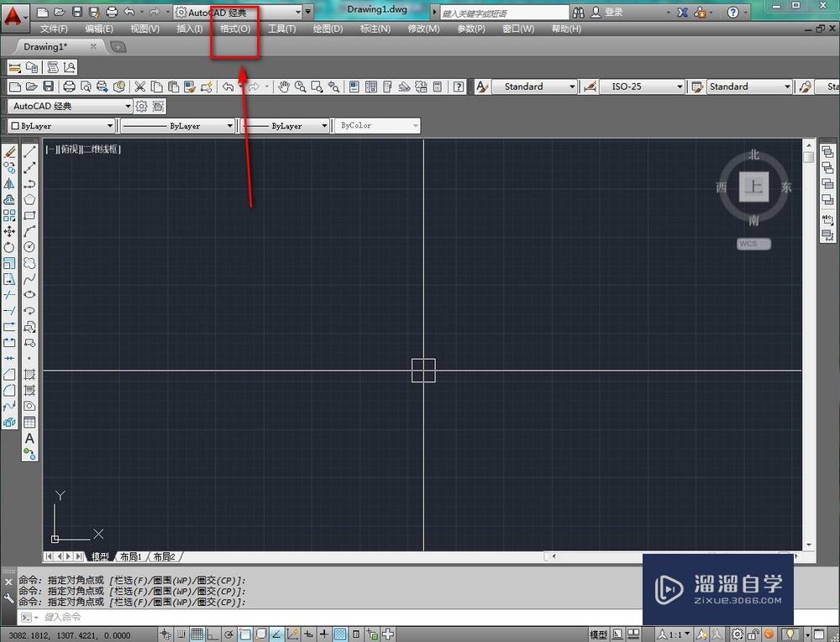Select the Offset tool

[x=9, y=200]
